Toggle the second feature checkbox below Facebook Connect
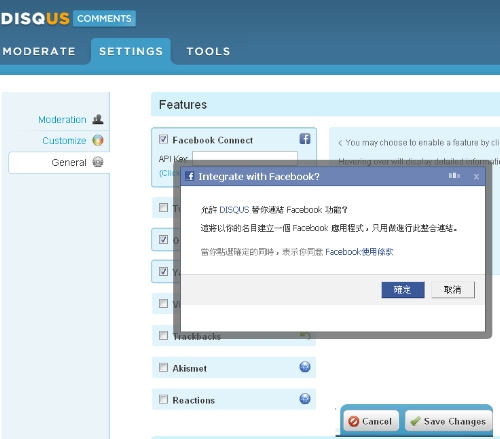Screen dimensions: 500x439 163,208
